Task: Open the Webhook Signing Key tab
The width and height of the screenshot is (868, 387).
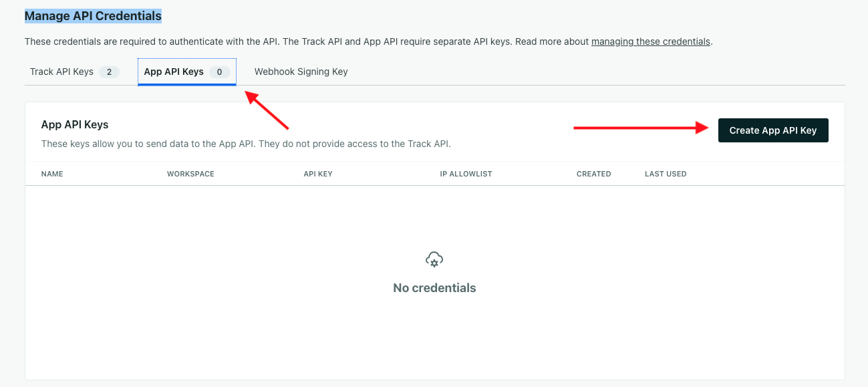Action: tap(301, 72)
